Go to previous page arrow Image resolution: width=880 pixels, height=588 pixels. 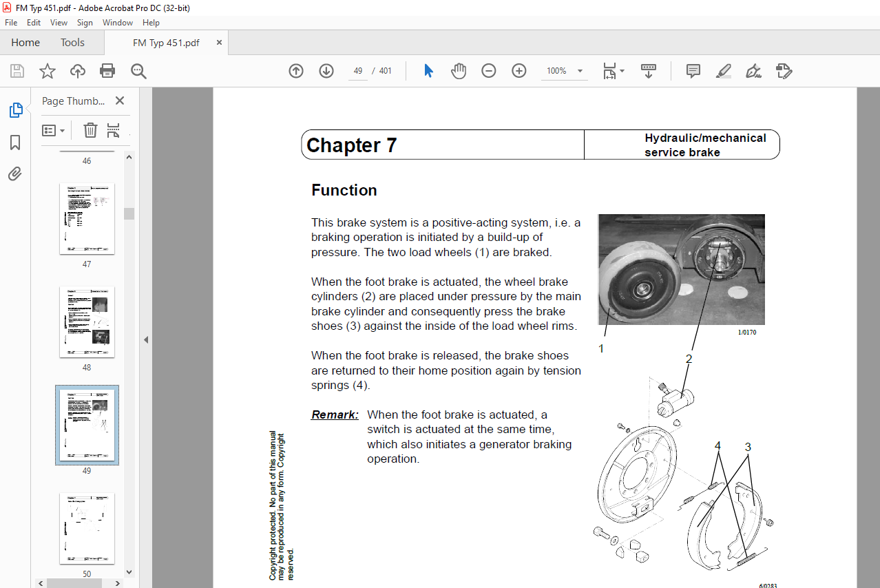296,71
